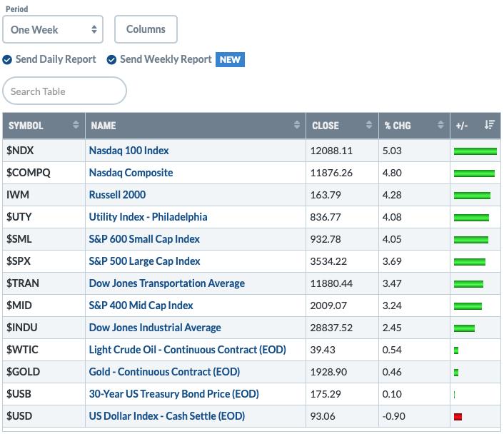Select the $MID symbol cell
The image size is (504, 434).
tap(44, 306)
